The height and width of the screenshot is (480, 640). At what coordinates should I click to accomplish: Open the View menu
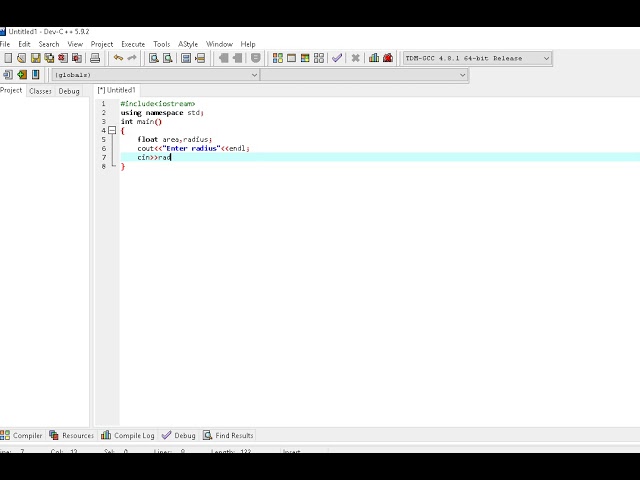(x=75, y=44)
